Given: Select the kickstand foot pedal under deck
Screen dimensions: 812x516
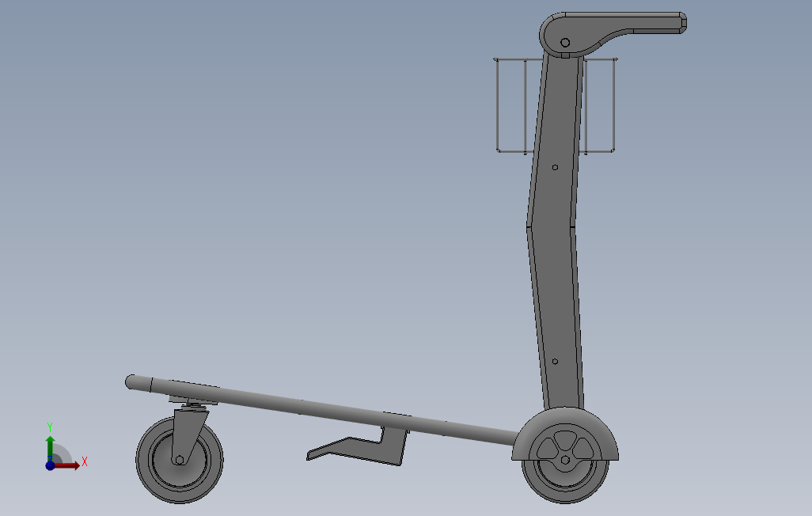Looking at the screenshot, I should [x=357, y=446].
